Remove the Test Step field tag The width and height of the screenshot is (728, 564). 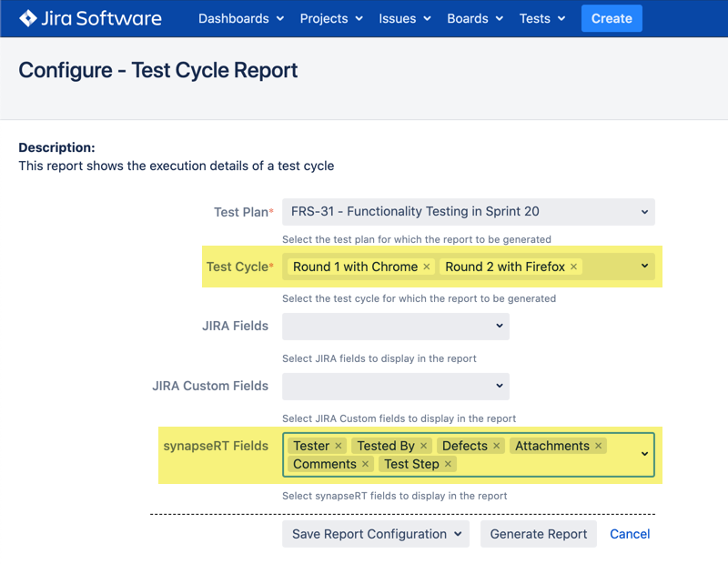[x=448, y=464]
